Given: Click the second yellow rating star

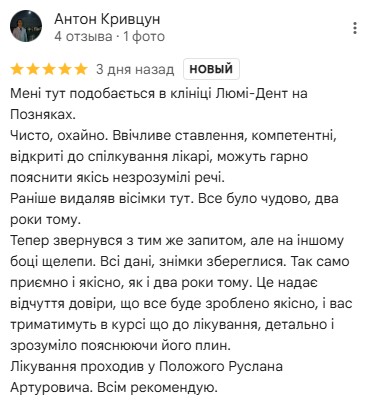Looking at the screenshot, I should 33,69.
